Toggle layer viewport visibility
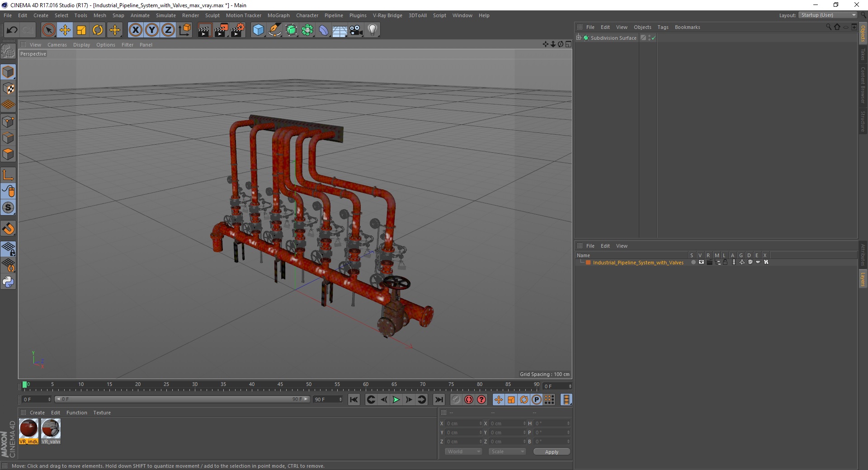Screen dimensions: 868x470 pos(701,262)
